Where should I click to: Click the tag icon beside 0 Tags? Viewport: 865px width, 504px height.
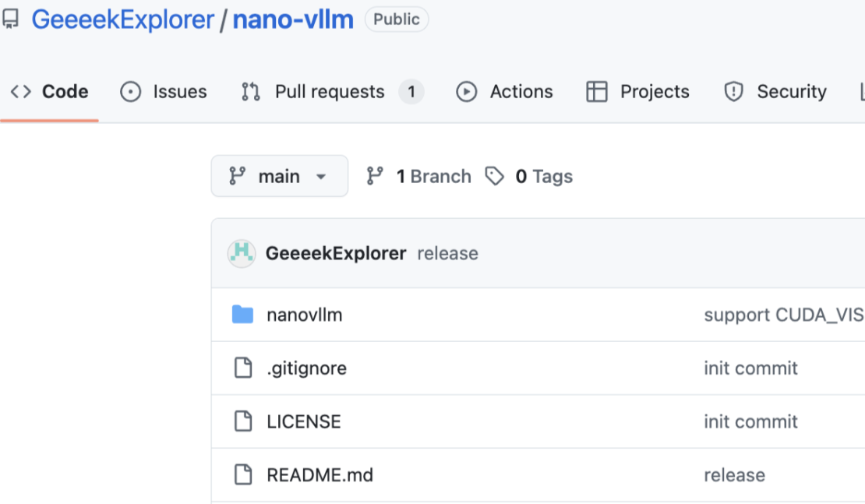(494, 177)
